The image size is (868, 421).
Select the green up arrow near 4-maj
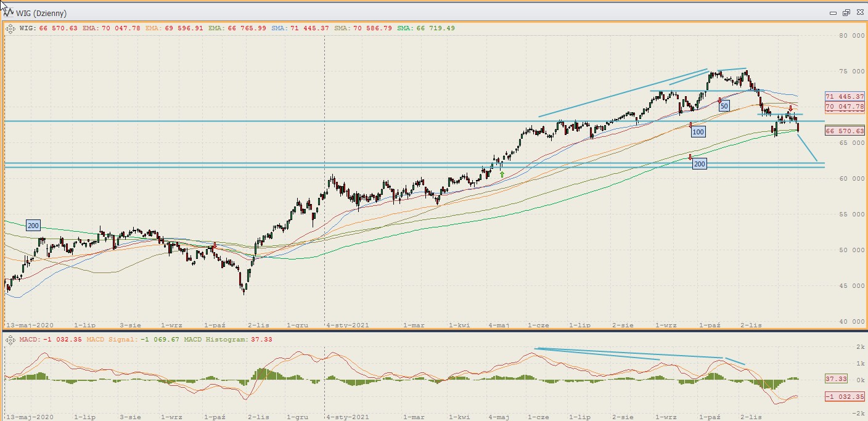click(502, 174)
